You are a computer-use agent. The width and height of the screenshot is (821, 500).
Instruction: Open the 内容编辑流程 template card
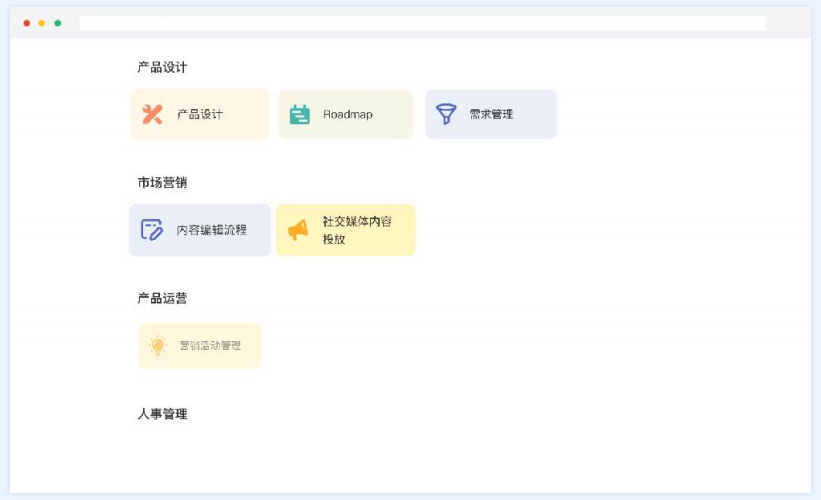200,230
